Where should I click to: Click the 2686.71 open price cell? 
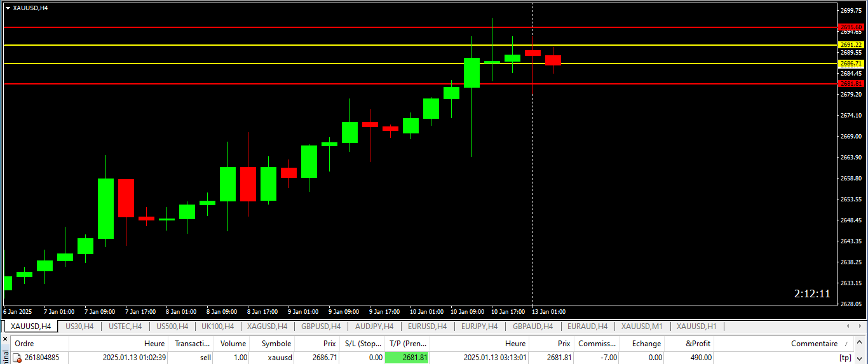(325, 358)
